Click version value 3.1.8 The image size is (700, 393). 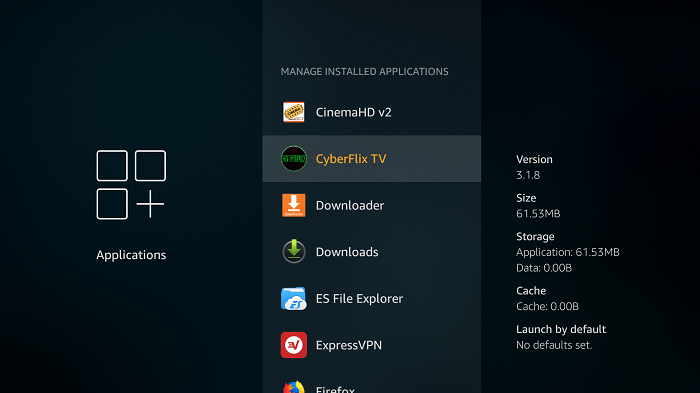coord(528,175)
